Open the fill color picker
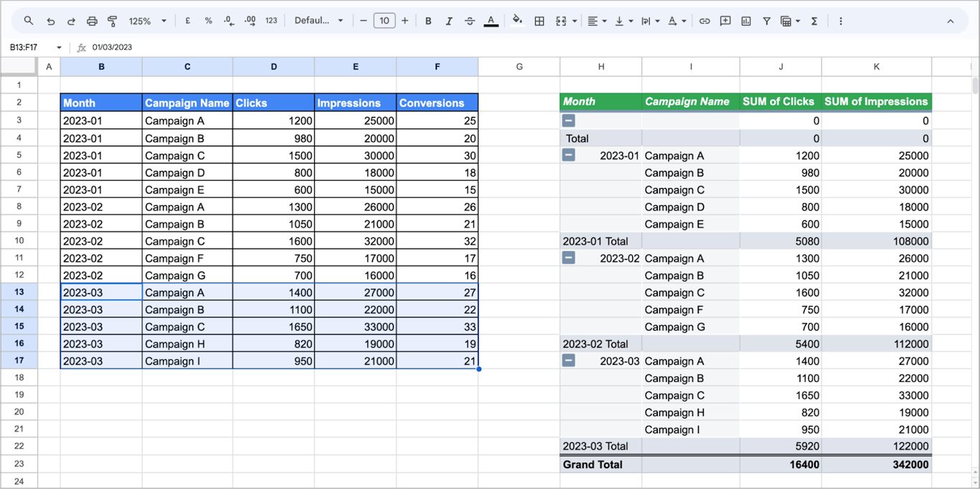The width and height of the screenshot is (980, 489). [517, 21]
